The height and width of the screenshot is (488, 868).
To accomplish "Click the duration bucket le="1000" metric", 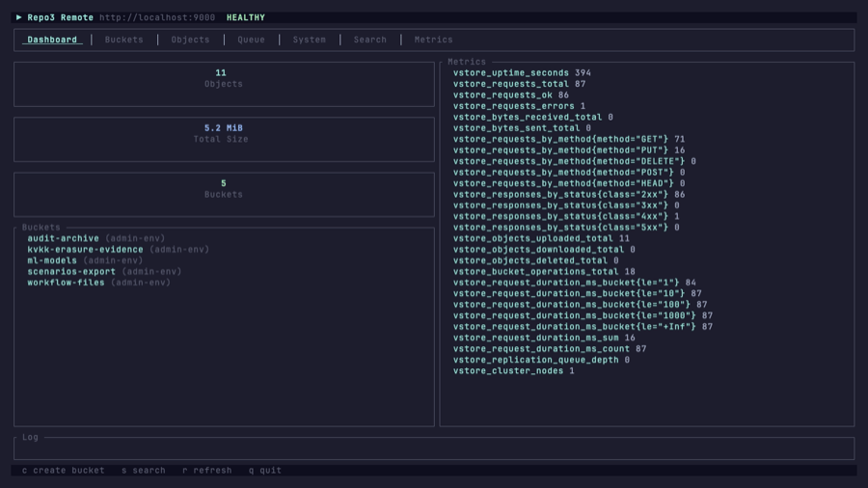I will tap(583, 316).
